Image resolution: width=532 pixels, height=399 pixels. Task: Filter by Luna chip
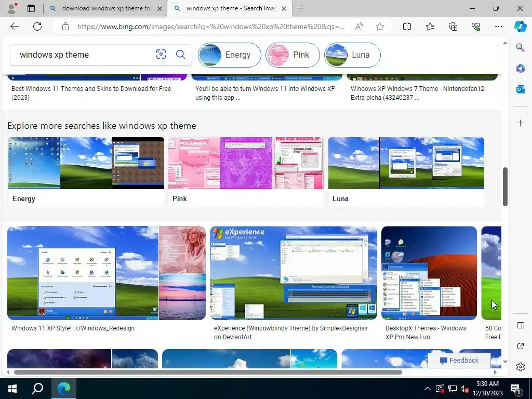pos(352,55)
